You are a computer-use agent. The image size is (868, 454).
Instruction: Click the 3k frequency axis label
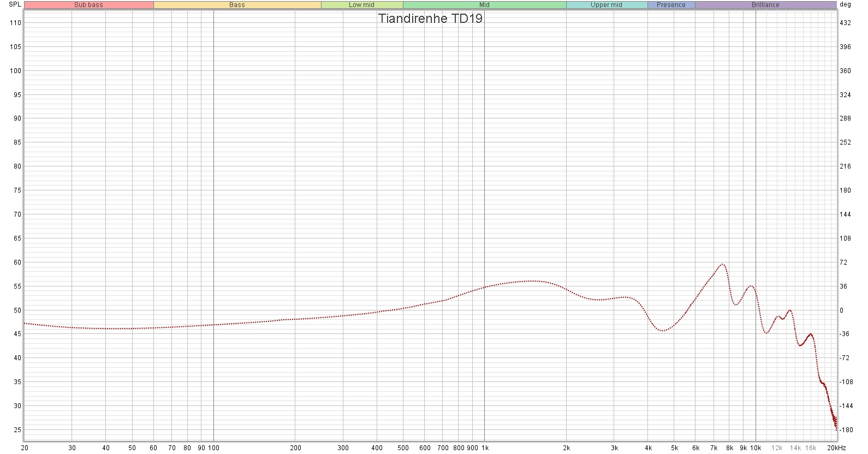click(x=614, y=448)
